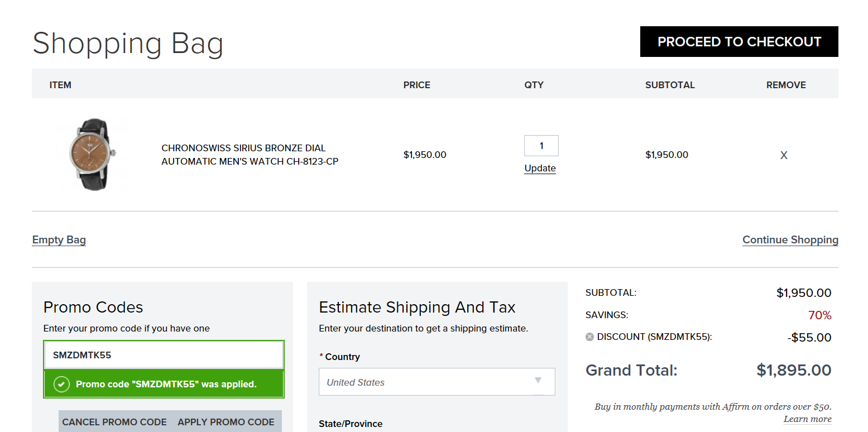Click the $1,950.00 value in the Price column
The height and width of the screenshot is (432, 868).
coord(425,155)
